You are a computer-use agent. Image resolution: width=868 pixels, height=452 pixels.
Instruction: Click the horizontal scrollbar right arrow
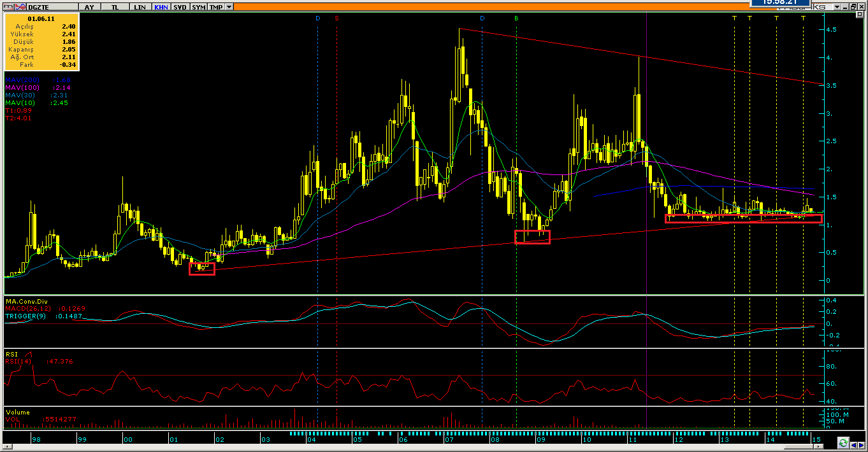click(x=818, y=446)
